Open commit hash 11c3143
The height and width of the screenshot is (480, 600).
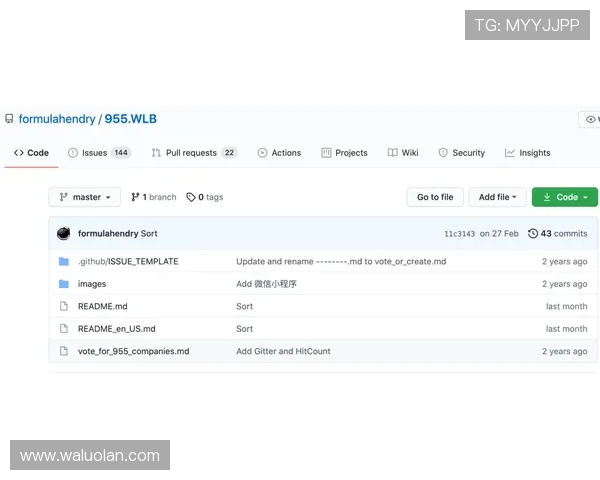coord(458,233)
